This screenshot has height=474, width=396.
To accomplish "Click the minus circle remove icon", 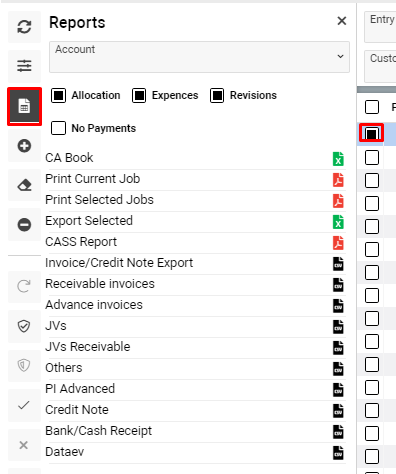I will [x=24, y=225].
